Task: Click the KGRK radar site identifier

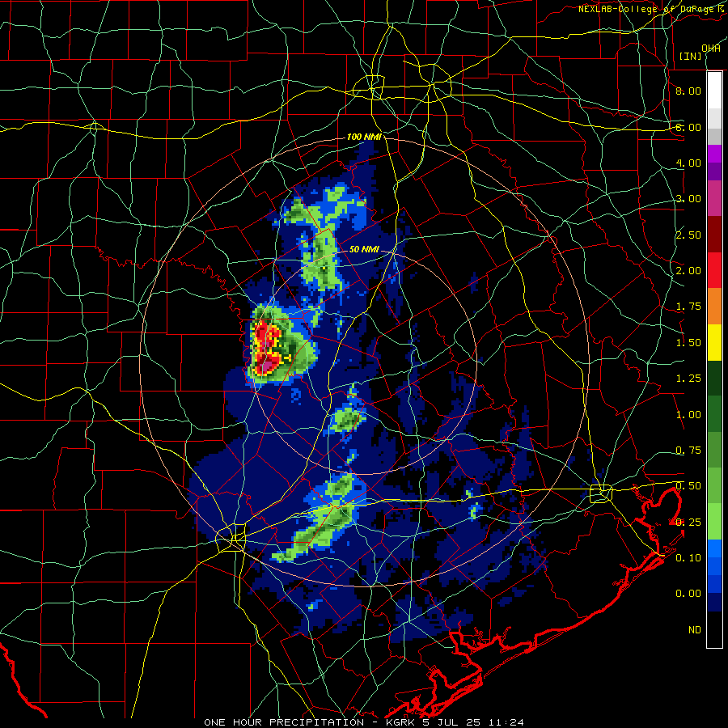Action: (400, 722)
